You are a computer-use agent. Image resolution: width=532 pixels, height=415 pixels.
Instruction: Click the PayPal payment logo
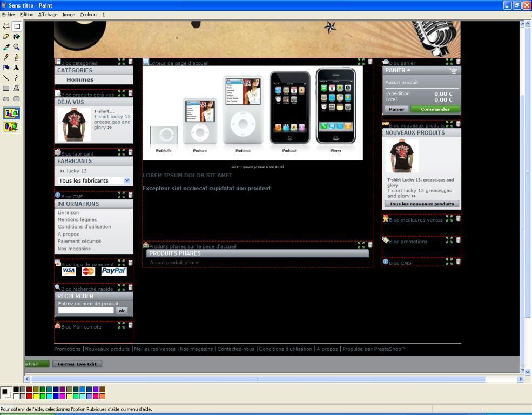click(x=114, y=271)
